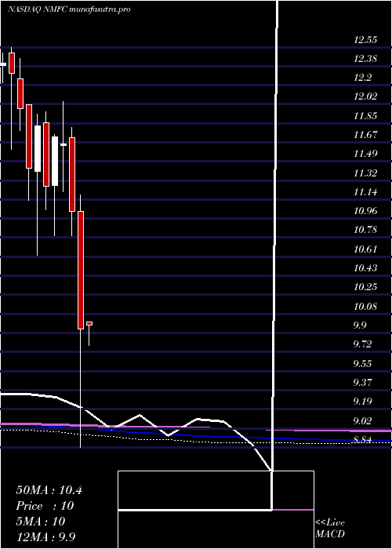Click the 12.38 price axis label
The height and width of the screenshot is (549, 392).
365,59
